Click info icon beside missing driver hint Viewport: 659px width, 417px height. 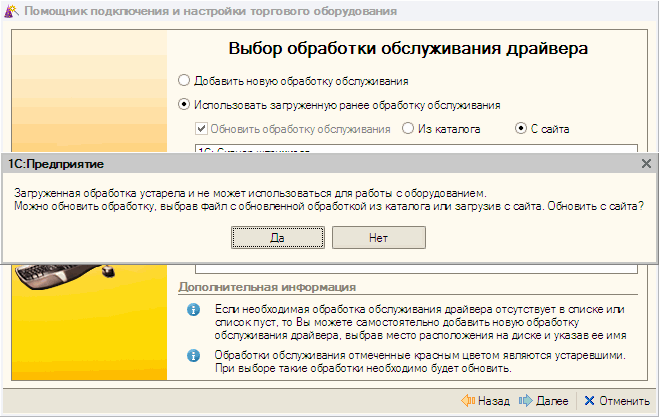(194, 313)
